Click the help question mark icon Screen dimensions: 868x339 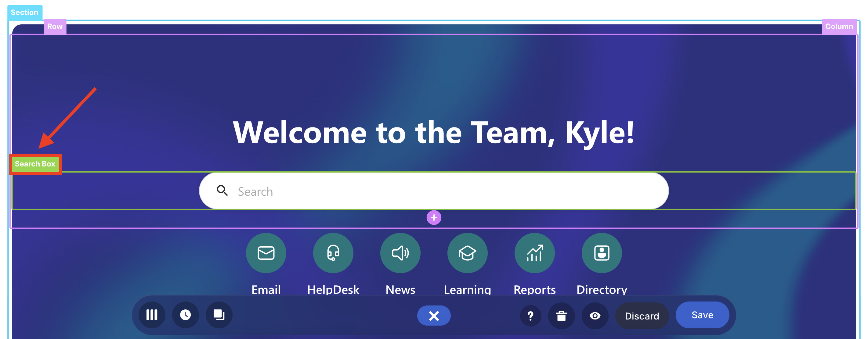click(530, 316)
